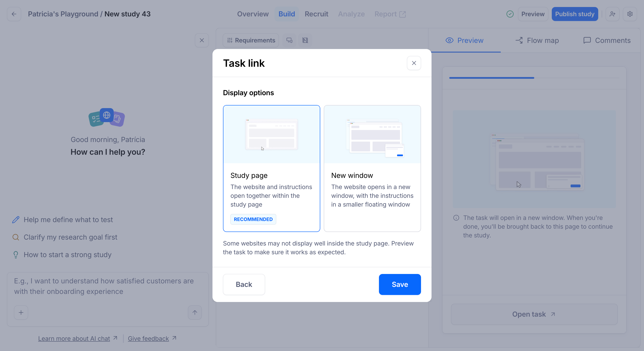The width and height of the screenshot is (644, 351).
Task: Click the device display icon beside Requirements
Action: point(290,40)
